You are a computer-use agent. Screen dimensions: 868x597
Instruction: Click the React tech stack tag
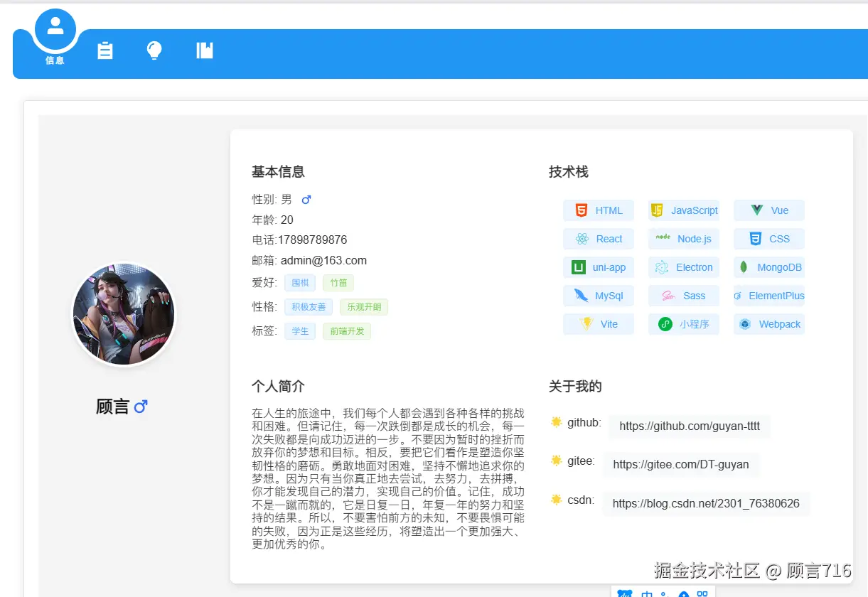(598, 239)
